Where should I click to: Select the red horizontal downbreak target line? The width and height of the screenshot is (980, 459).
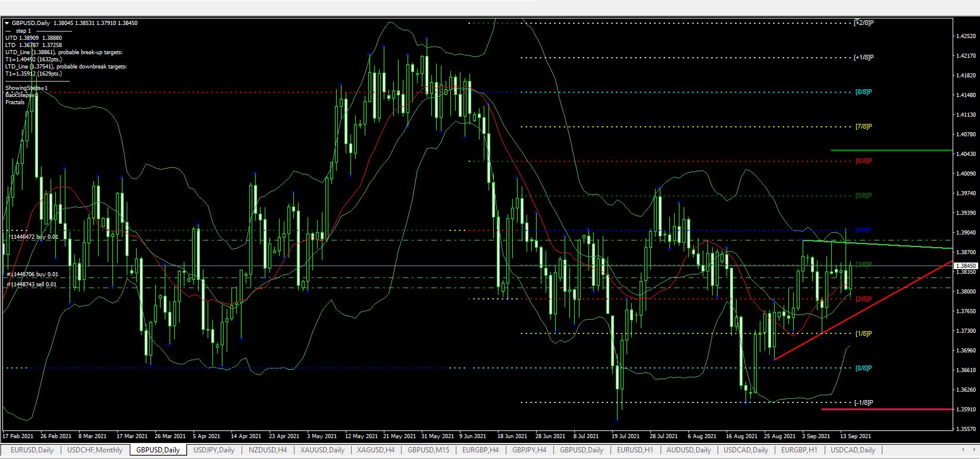coord(887,409)
